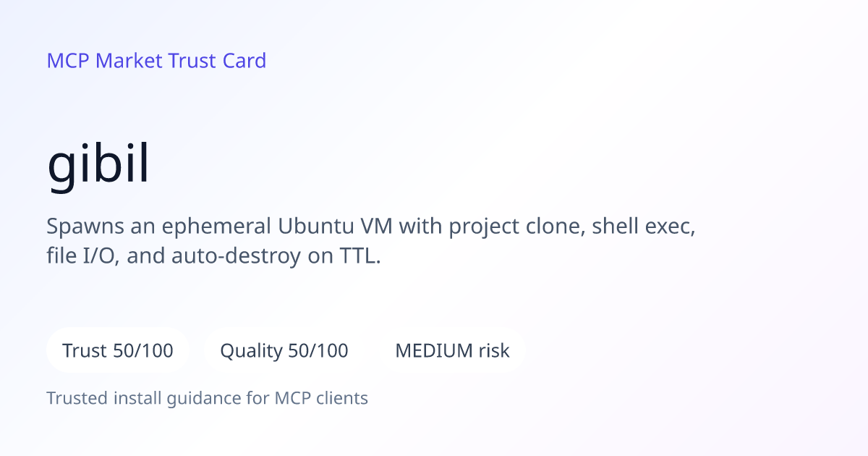Viewport: 868px width, 456px height.
Task: Click the word 'Quality' in the badge
Action: tap(251, 351)
